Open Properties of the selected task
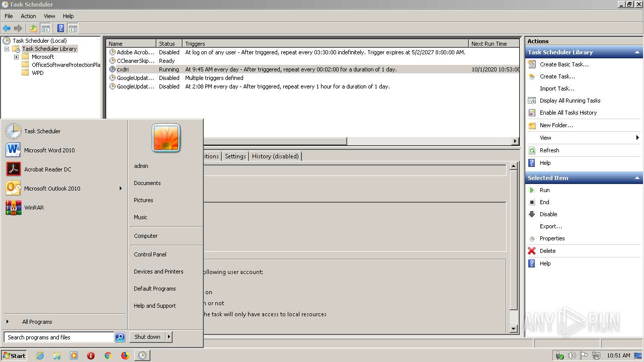The image size is (644, 362). tap(552, 238)
